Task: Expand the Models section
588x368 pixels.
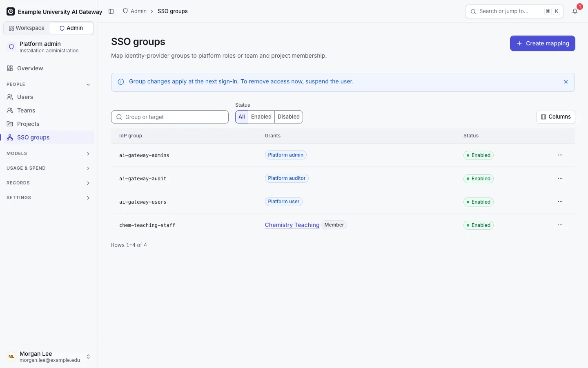Action: (49, 153)
